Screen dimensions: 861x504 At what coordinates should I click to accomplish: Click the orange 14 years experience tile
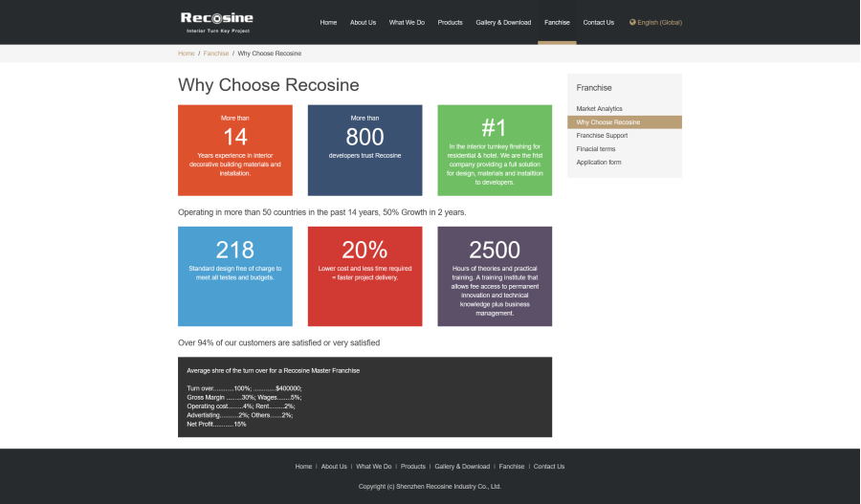coord(235,150)
